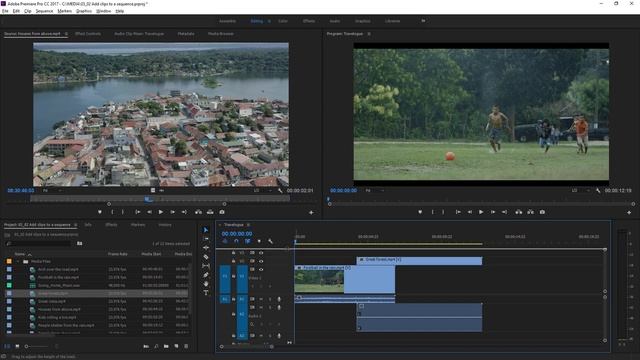The image size is (640, 360).
Task: Open the Source panel menu
Action: (66, 34)
